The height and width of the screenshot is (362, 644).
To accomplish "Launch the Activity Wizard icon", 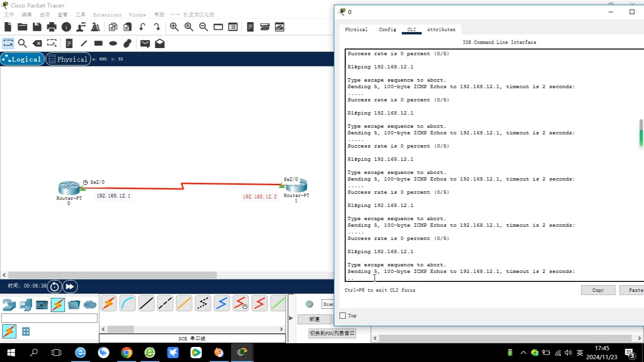I will 81,27.
